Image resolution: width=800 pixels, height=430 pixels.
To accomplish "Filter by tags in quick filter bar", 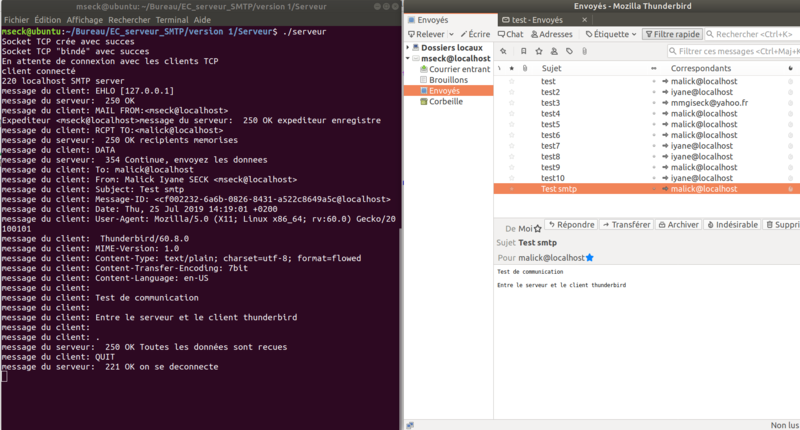I will click(x=569, y=50).
